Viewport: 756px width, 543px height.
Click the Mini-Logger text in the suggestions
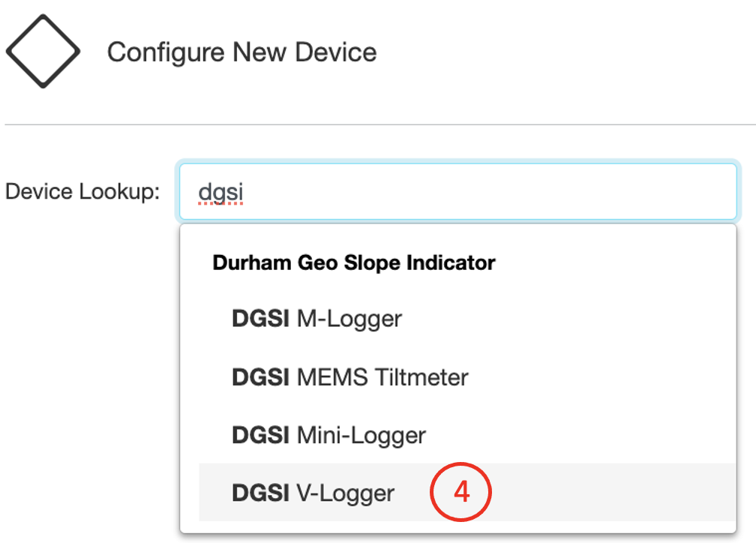coord(361,436)
